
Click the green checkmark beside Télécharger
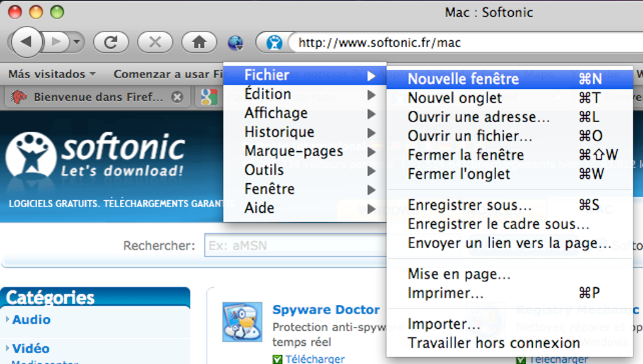(278, 359)
